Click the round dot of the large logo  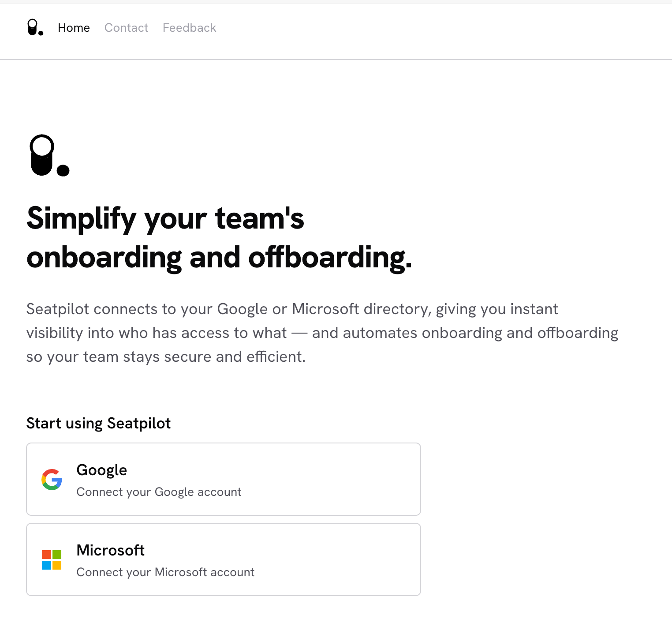coord(63,170)
